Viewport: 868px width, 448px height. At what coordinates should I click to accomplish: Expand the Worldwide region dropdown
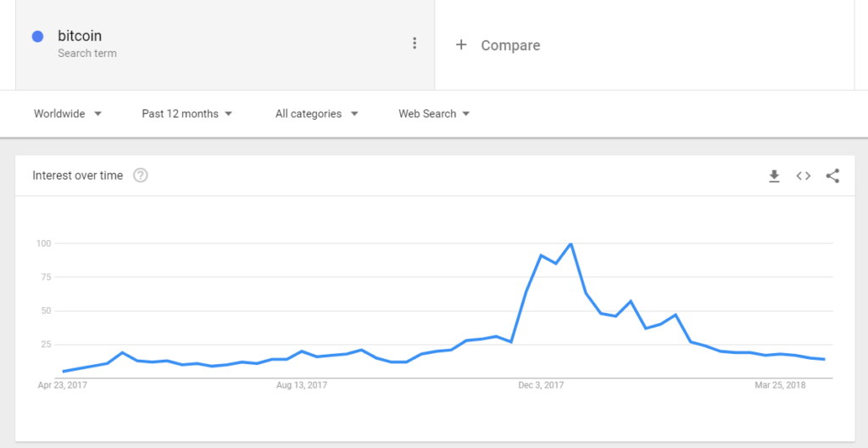click(68, 114)
